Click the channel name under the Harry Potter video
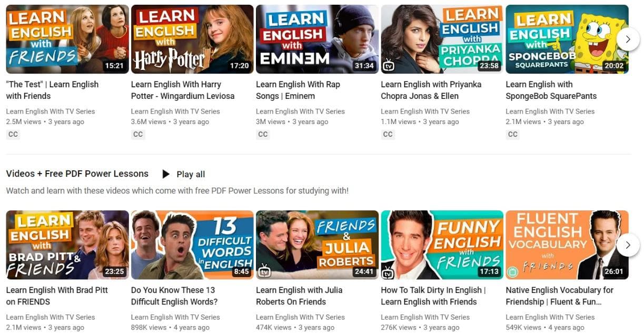Viewport: 644px width, 335px height. pos(175,111)
